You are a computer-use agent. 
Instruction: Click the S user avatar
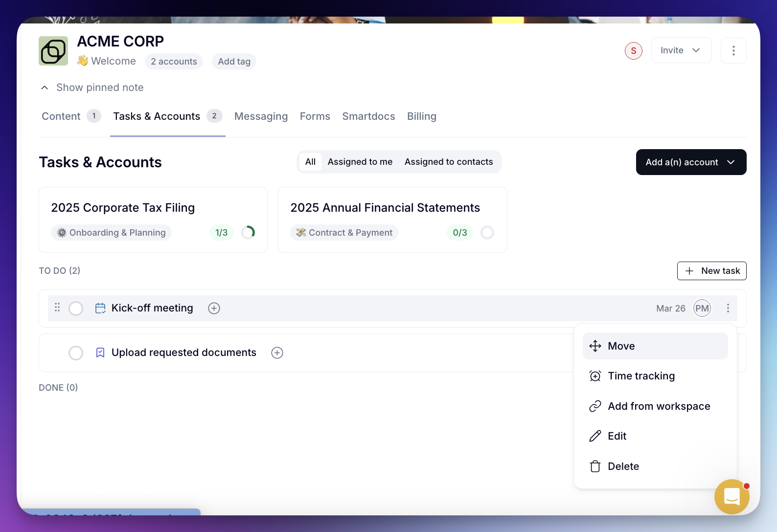(633, 51)
